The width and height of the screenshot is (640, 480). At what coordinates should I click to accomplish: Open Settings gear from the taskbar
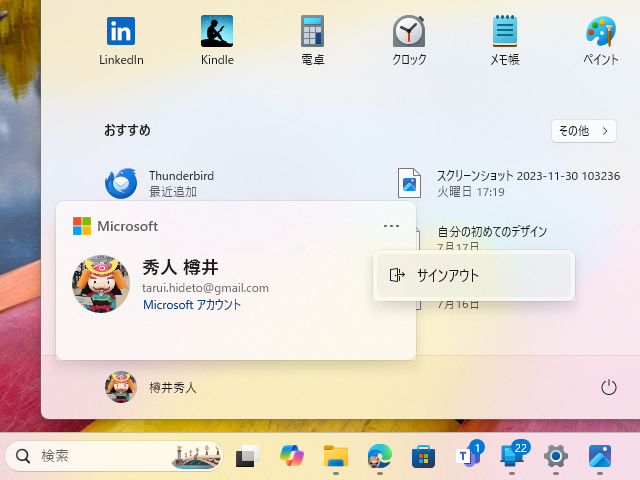click(x=556, y=456)
